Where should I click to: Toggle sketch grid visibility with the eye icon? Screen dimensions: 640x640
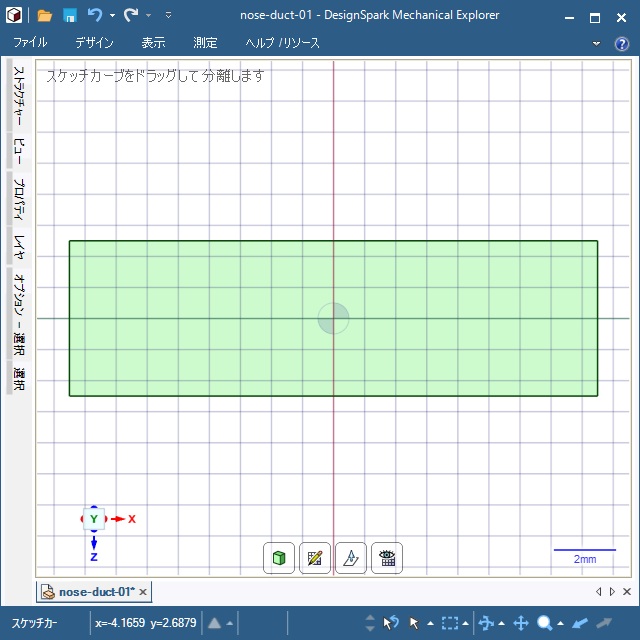(x=387, y=558)
